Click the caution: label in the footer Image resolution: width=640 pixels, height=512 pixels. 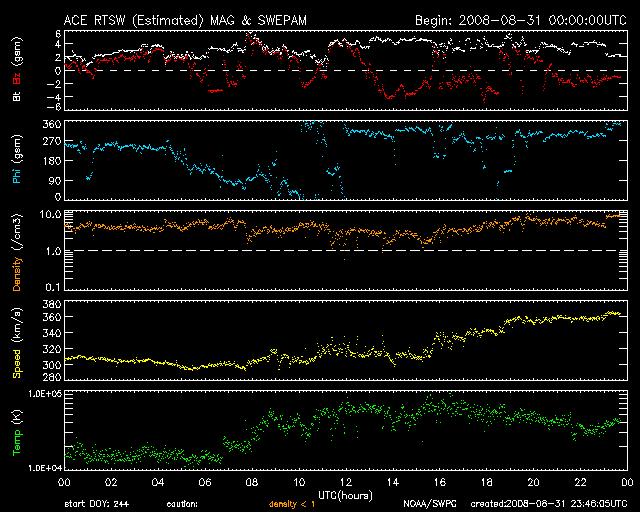pos(182,504)
